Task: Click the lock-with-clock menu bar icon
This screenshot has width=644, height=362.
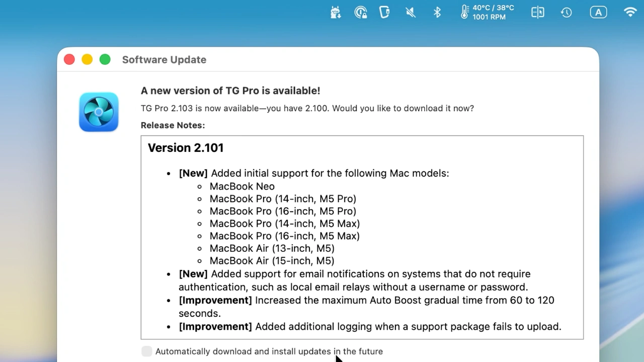Action: point(360,12)
